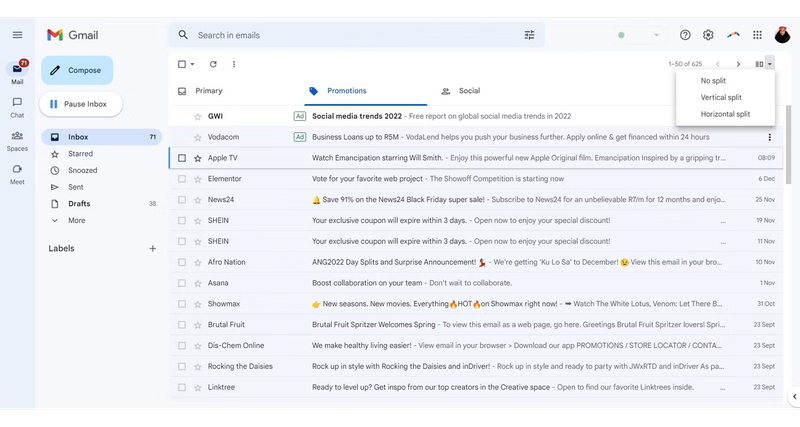Select the Elementor email checkbox
Screen dimensions: 800x427
tap(182, 179)
